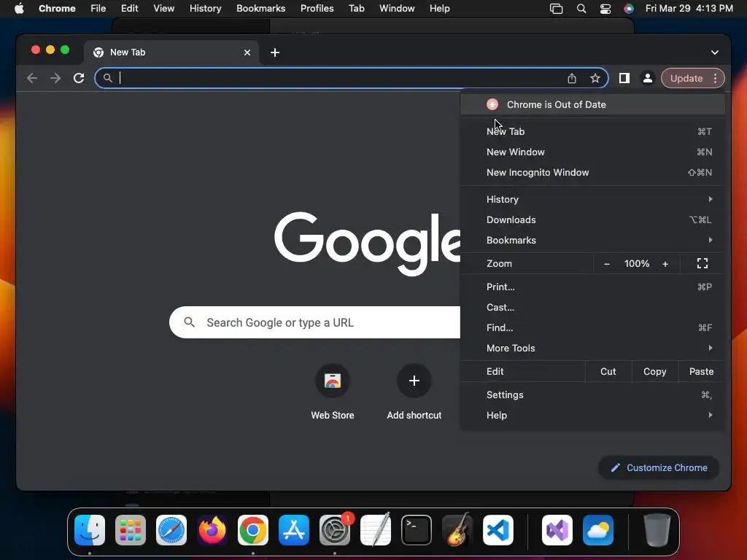Image resolution: width=747 pixels, height=560 pixels.
Task: Click the forward navigation arrow
Action: point(55,78)
